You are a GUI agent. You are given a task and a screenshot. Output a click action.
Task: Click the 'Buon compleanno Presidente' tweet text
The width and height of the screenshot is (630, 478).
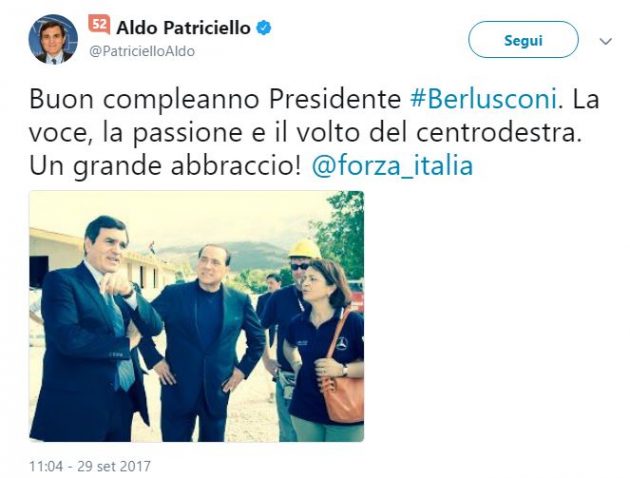pos(215,99)
